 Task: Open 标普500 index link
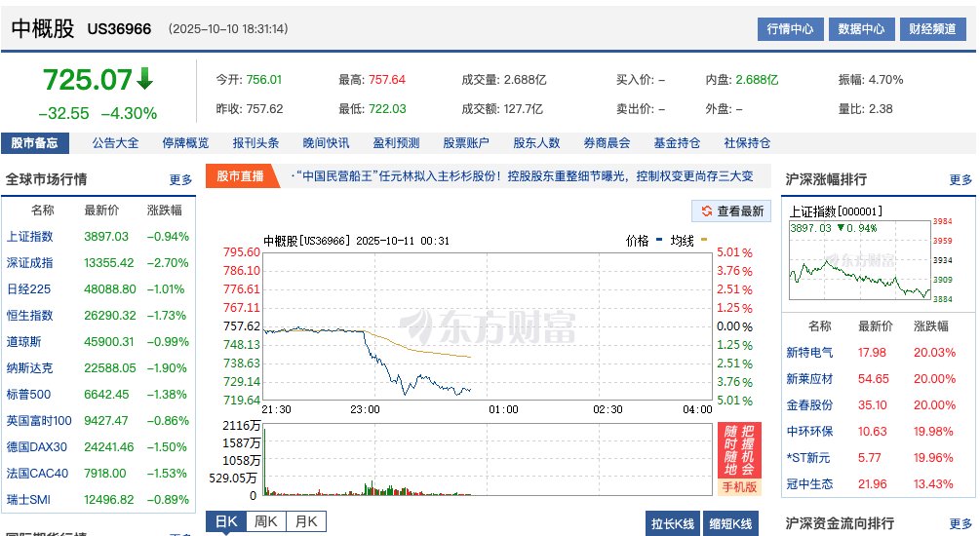pyautogui.click(x=28, y=394)
